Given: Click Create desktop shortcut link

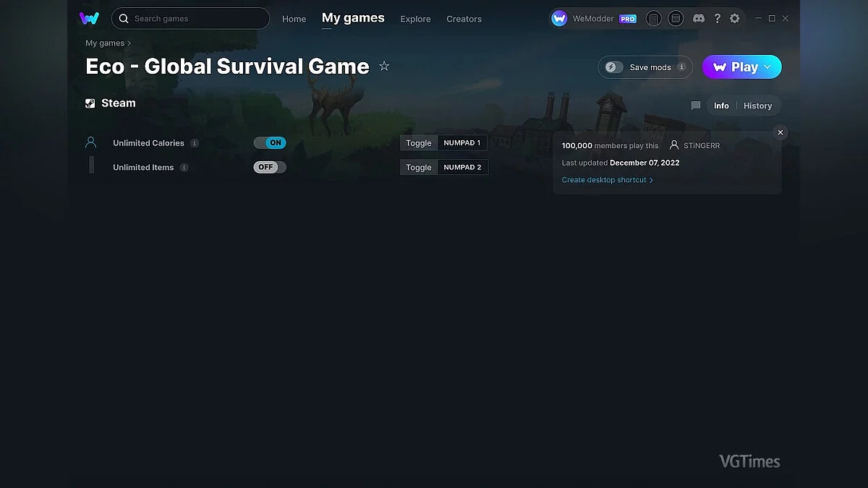Looking at the screenshot, I should (x=608, y=180).
